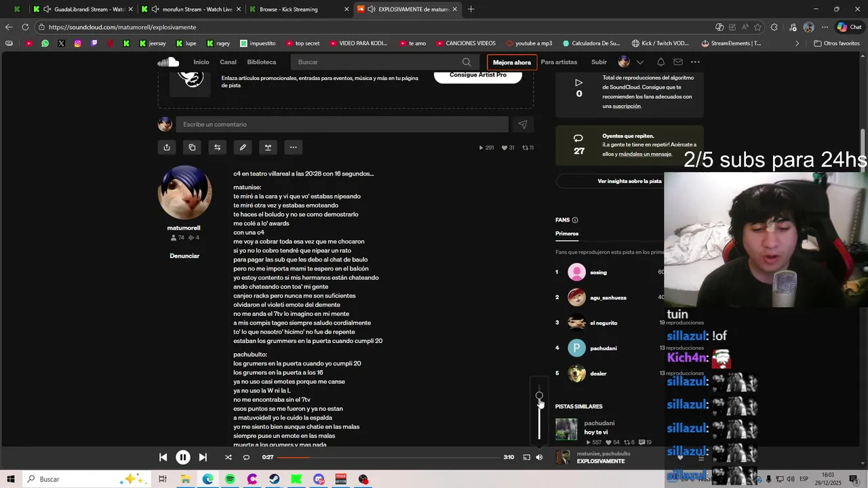
Task: Click the Mejora ahora button
Action: tap(512, 62)
